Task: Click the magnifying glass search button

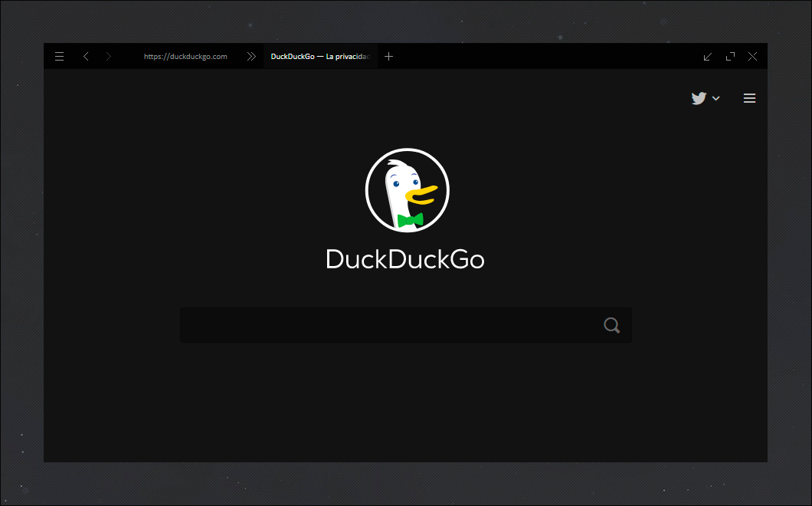Action: coord(611,325)
